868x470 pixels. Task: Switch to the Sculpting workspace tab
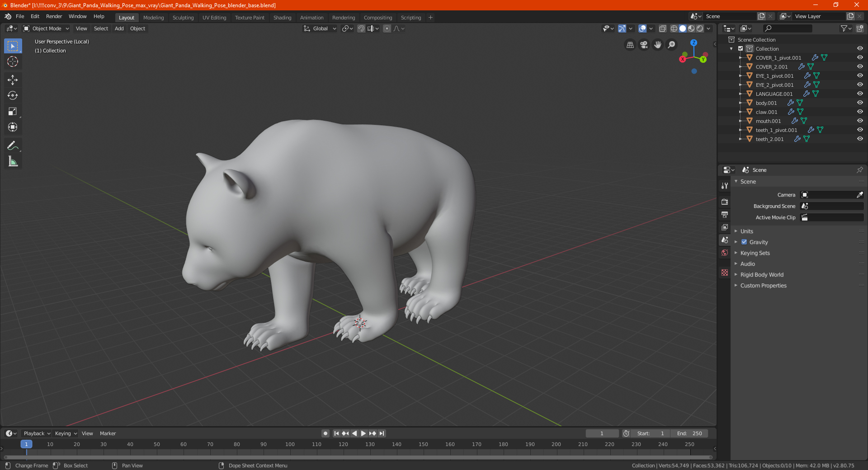tap(183, 18)
